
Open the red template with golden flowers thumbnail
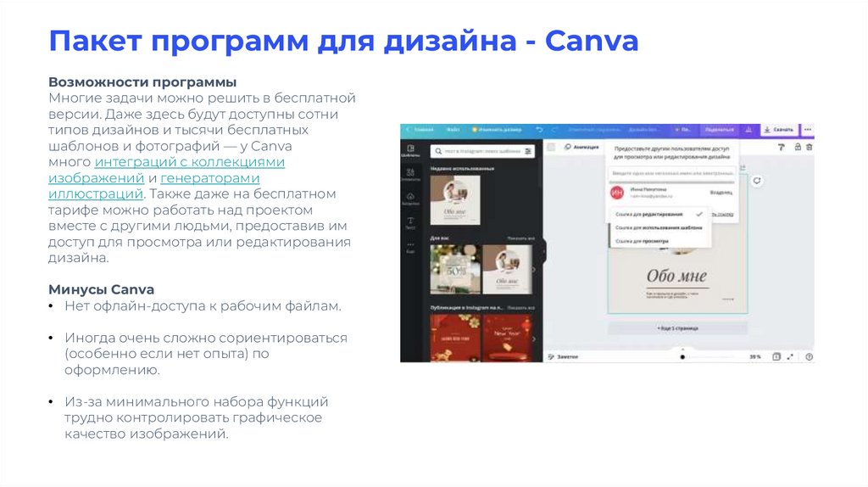pyautogui.click(x=455, y=339)
